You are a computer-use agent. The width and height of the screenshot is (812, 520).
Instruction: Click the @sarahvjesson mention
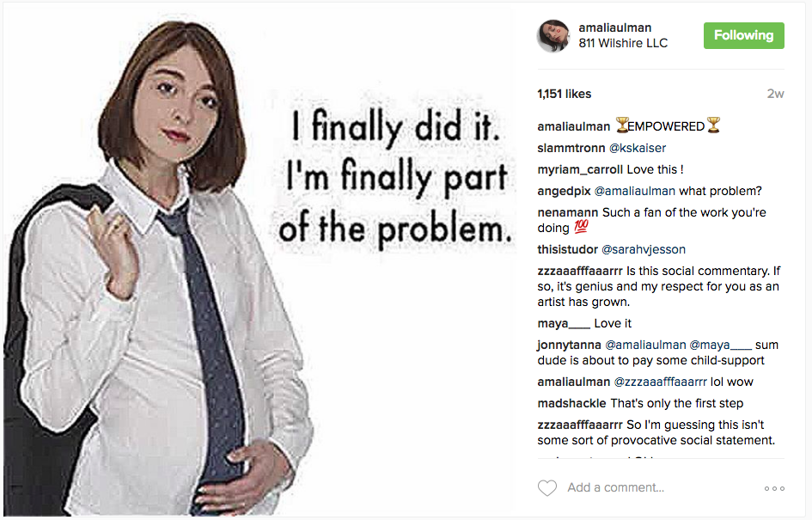(643, 249)
